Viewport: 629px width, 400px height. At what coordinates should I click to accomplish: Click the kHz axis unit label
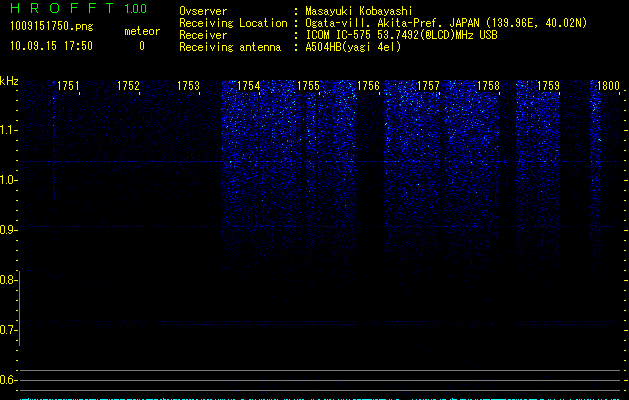click(x=9, y=81)
